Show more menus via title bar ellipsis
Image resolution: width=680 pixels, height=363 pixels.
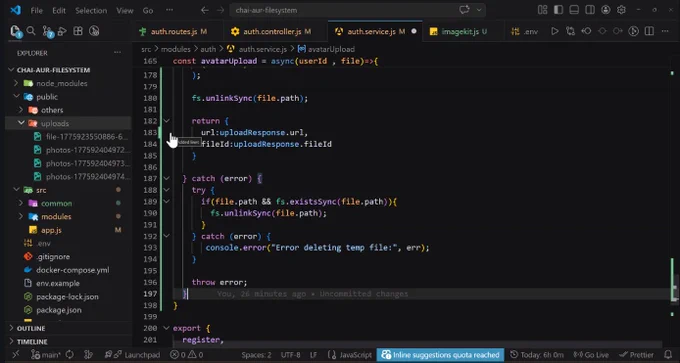click(x=170, y=10)
